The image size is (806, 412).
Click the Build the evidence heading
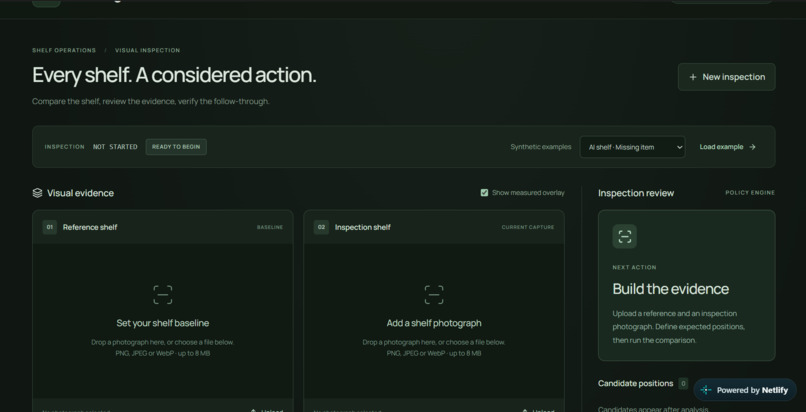tap(670, 289)
